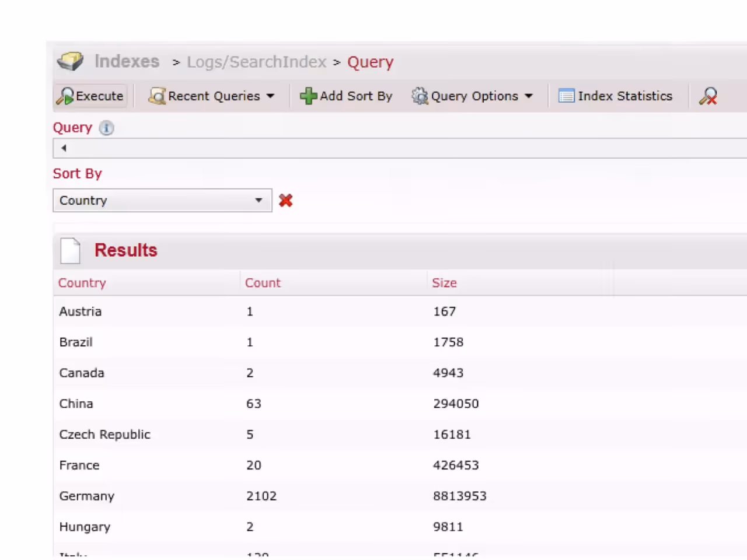Remove the Country sort with red X
The height and width of the screenshot is (560, 747).
(285, 201)
